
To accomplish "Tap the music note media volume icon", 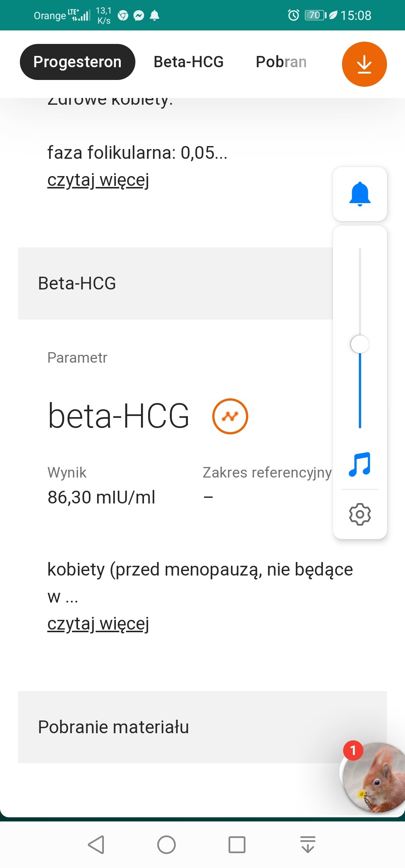I will 360,464.
